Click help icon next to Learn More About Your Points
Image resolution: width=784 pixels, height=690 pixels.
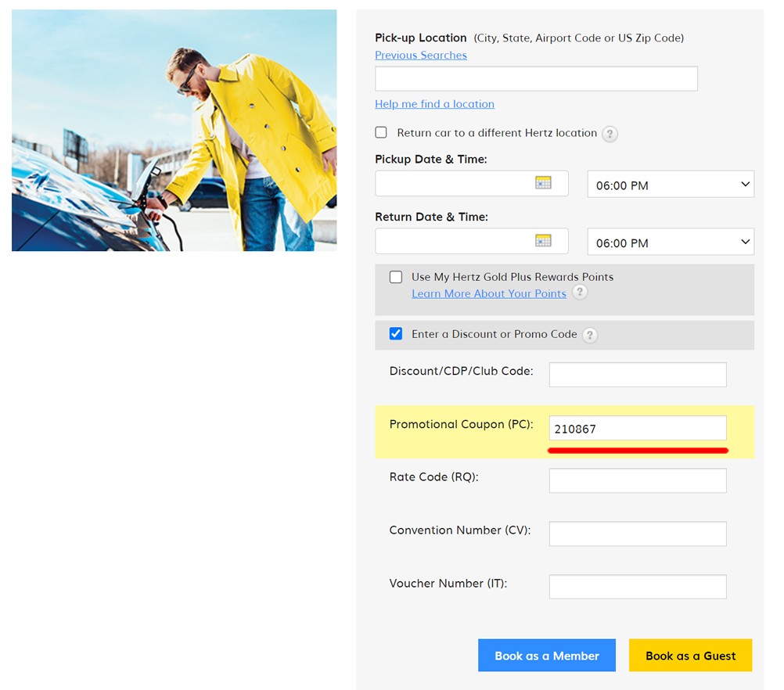(x=580, y=292)
